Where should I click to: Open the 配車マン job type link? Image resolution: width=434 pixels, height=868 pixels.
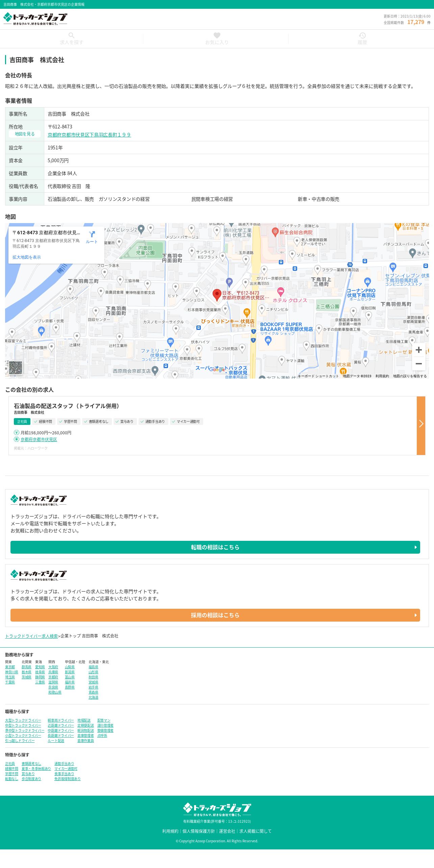pyautogui.click(x=104, y=721)
